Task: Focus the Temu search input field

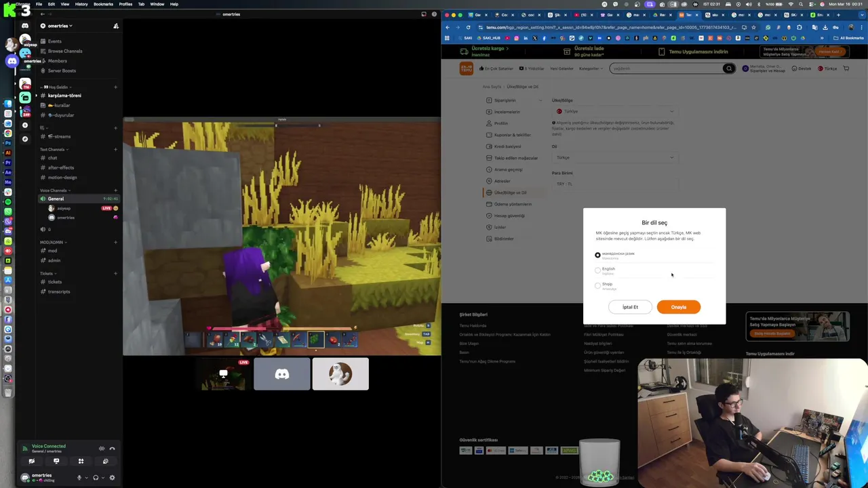Action: pyautogui.click(x=666, y=68)
